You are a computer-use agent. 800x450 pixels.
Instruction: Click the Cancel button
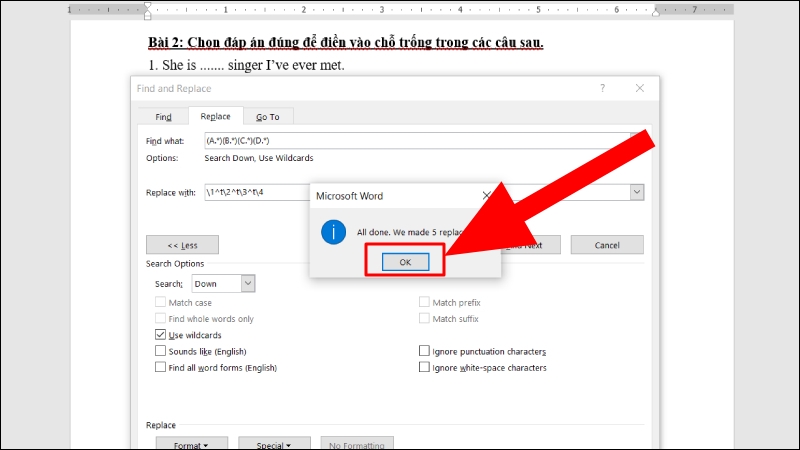607,245
